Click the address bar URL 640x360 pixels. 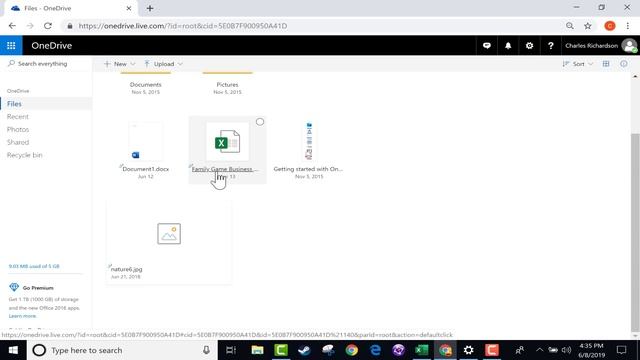(182, 26)
